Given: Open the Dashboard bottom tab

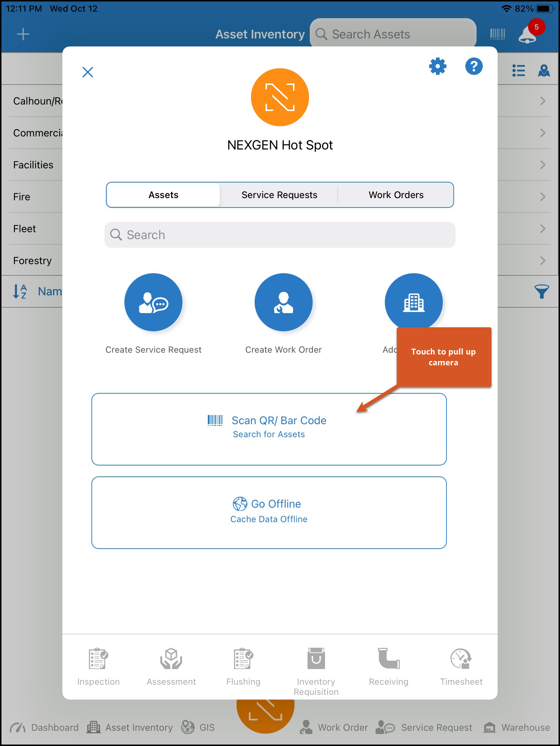Looking at the screenshot, I should (x=44, y=727).
